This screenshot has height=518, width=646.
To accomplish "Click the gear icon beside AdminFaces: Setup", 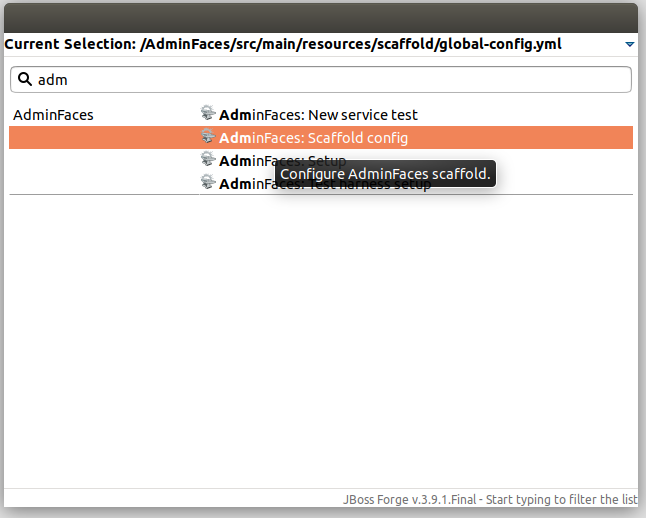I will click(x=208, y=159).
